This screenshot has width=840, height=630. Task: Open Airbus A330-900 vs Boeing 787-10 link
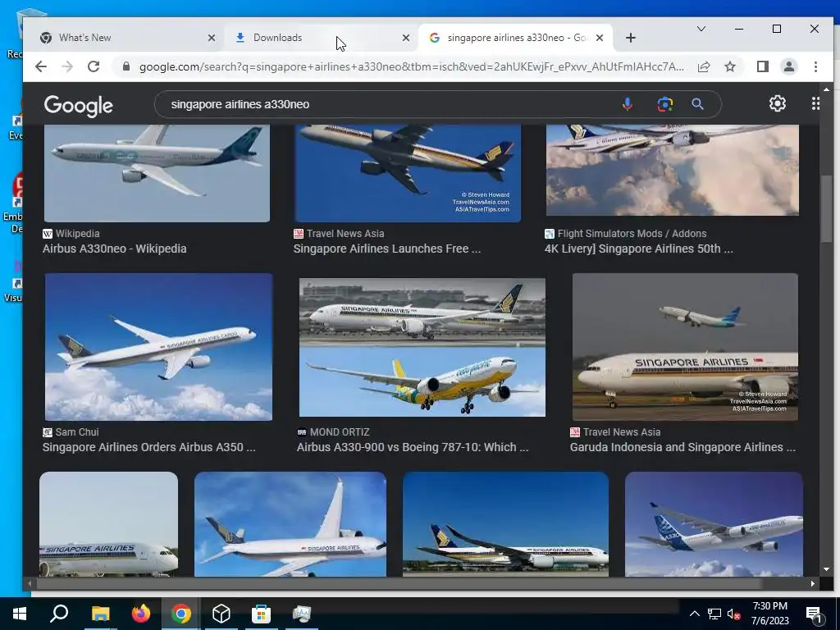pos(413,447)
